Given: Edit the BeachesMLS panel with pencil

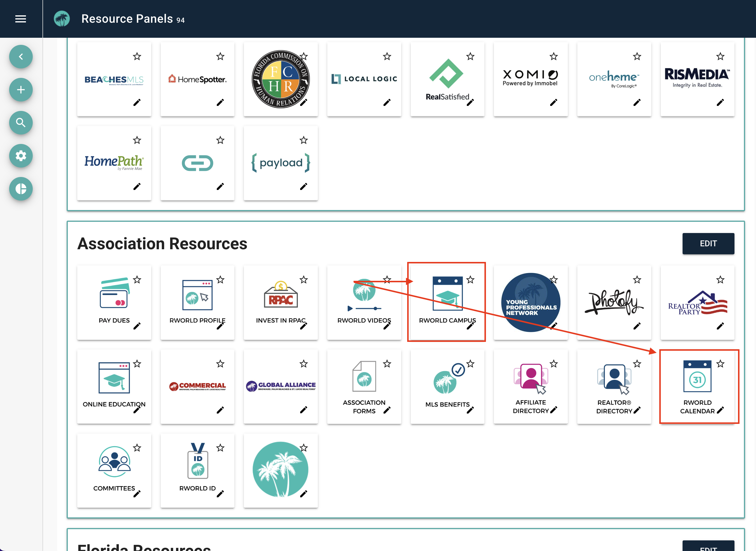Looking at the screenshot, I should pos(137,102).
